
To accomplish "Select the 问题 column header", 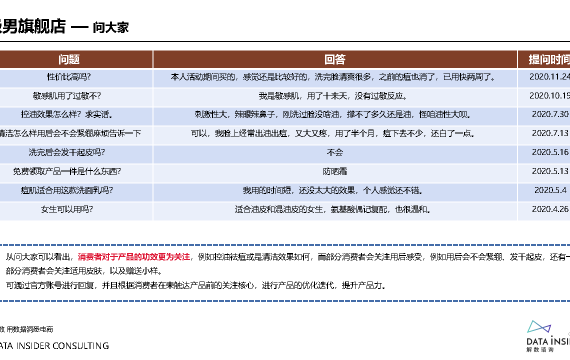I will [x=69, y=59].
